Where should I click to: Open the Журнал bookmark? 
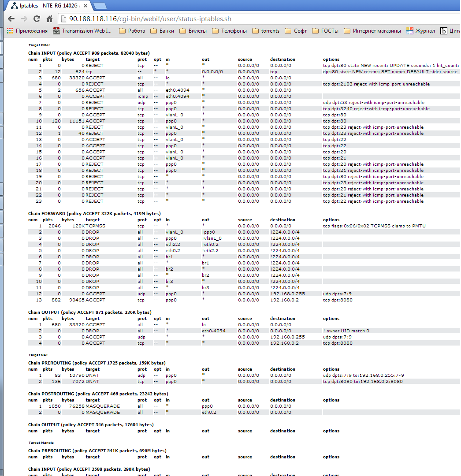tap(420, 31)
